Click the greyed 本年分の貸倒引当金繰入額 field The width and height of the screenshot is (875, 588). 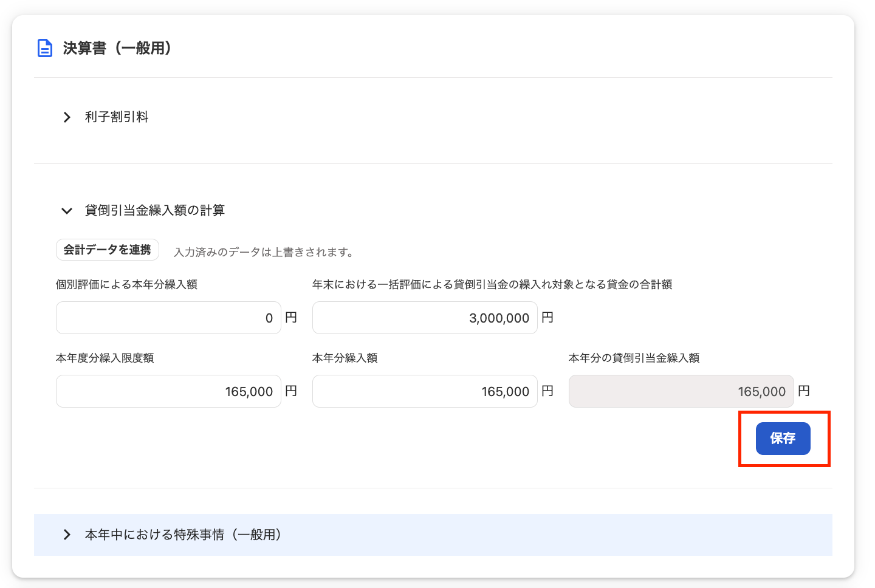681,391
